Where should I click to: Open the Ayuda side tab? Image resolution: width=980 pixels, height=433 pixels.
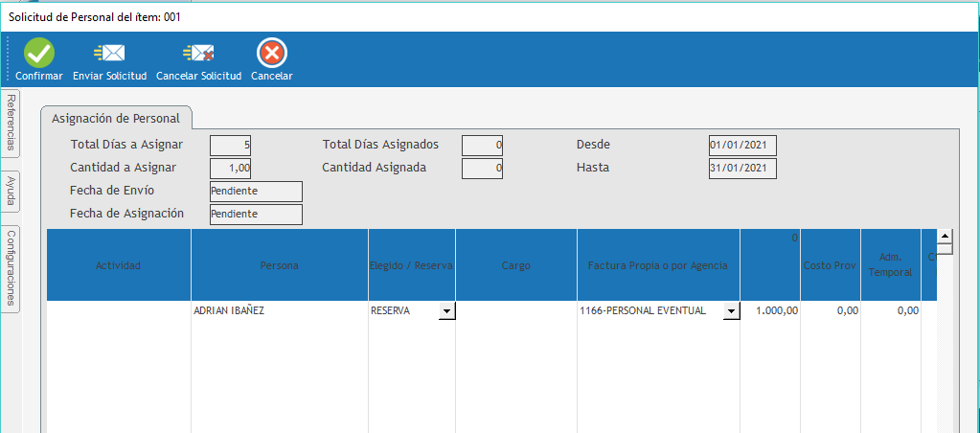click(x=11, y=191)
